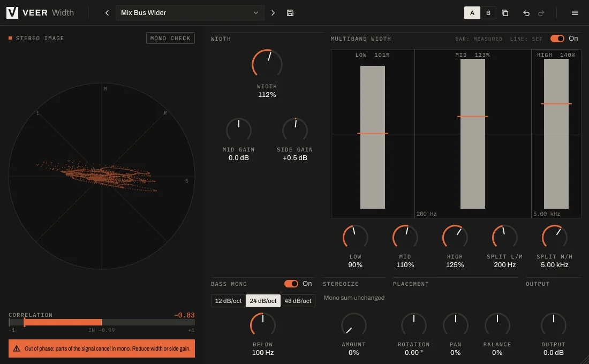This screenshot has width=589, height=364.
Task: Toggle the Bass Mono switch
Action: [291, 284]
